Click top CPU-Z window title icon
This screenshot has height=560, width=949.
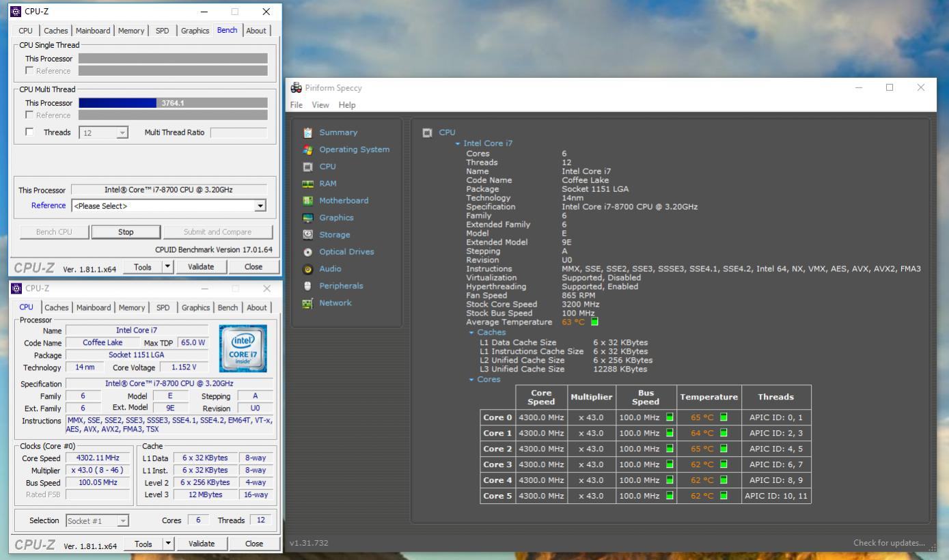tap(16, 11)
